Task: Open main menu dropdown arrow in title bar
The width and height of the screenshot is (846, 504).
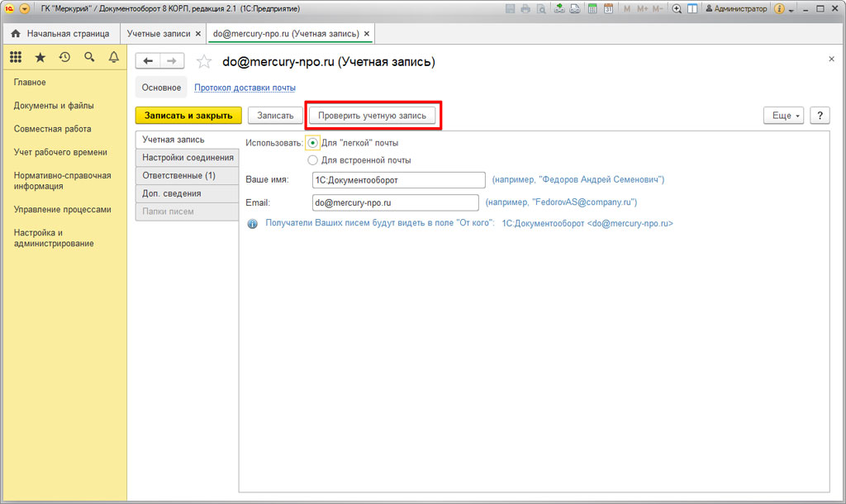Action: click(24, 9)
